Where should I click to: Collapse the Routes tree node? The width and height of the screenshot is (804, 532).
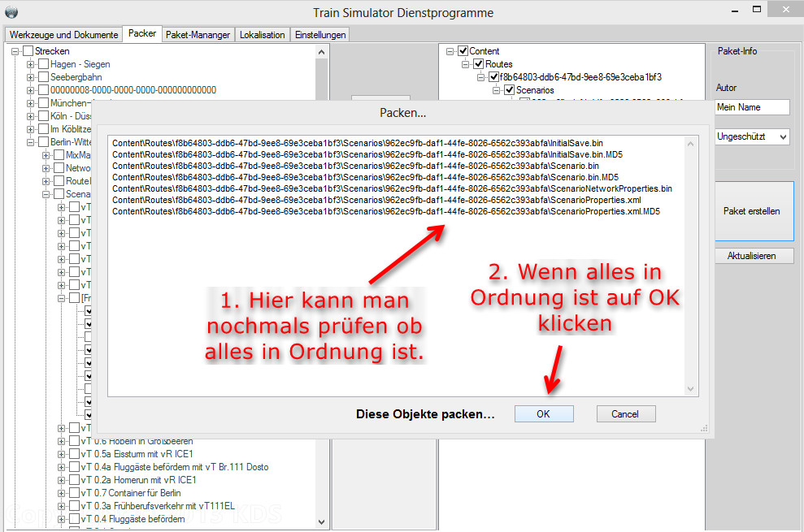pos(465,65)
